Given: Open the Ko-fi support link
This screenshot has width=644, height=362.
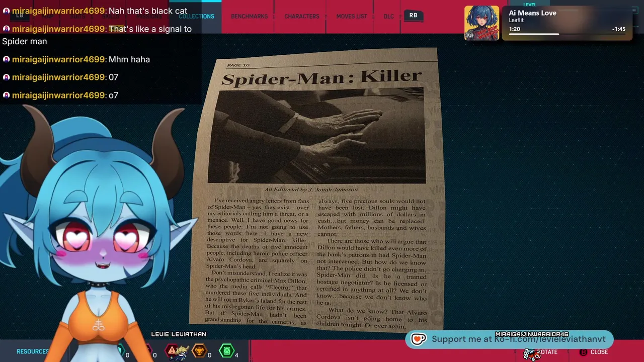Looking at the screenshot, I should 510,339.
